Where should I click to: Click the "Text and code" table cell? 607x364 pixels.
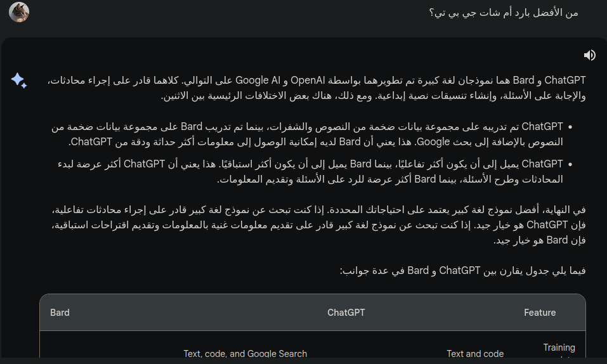click(x=475, y=354)
